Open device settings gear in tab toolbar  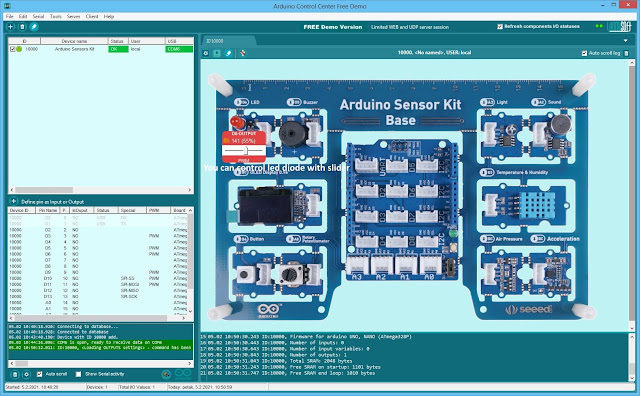[206, 53]
